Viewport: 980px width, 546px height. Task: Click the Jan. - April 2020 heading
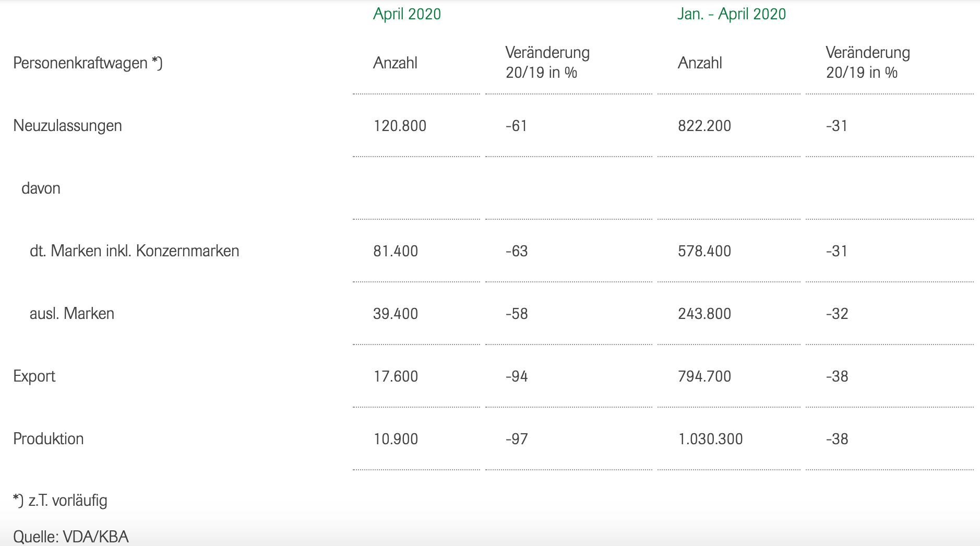732,14
